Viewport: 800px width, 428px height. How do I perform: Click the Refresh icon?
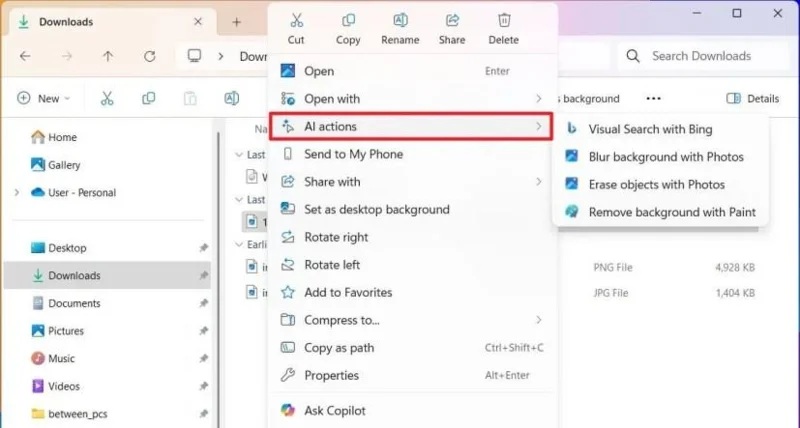[x=149, y=56]
